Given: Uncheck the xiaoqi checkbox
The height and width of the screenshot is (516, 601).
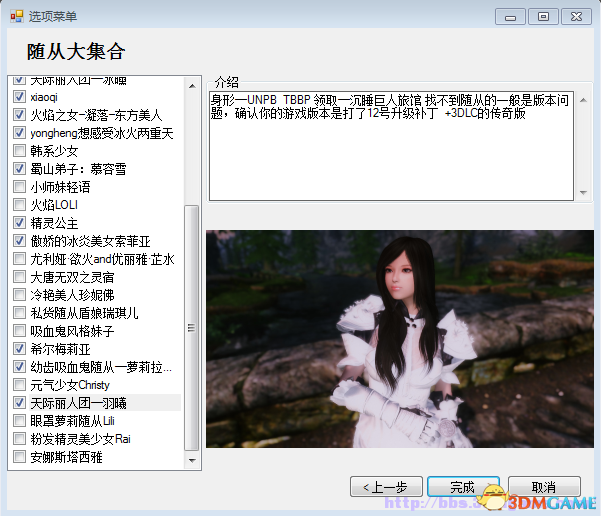Looking at the screenshot, I should click(x=19, y=97).
